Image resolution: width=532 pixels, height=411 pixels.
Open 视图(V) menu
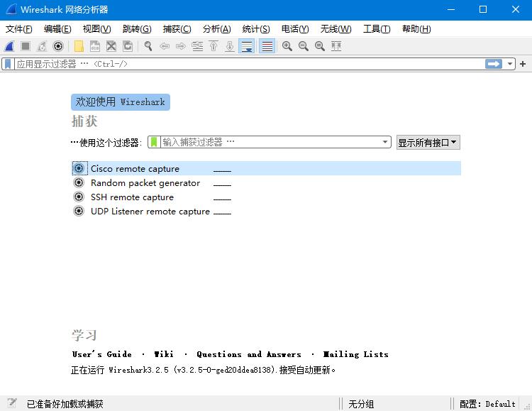[96, 29]
